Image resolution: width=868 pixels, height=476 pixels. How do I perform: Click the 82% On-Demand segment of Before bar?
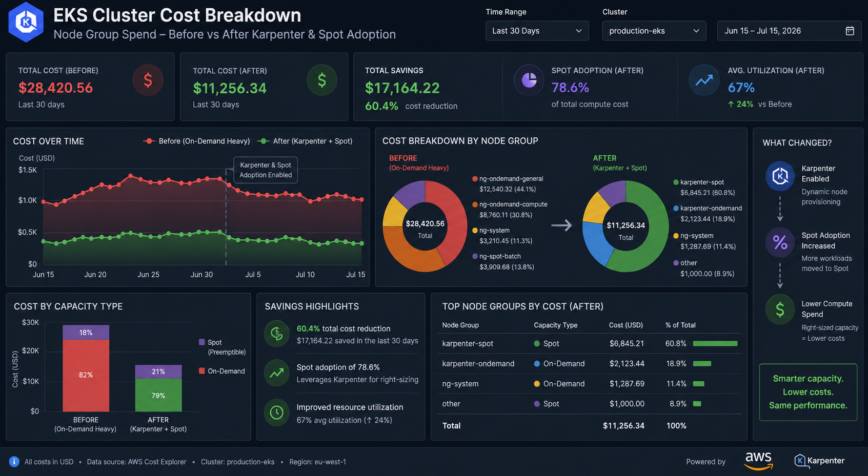tap(86, 376)
